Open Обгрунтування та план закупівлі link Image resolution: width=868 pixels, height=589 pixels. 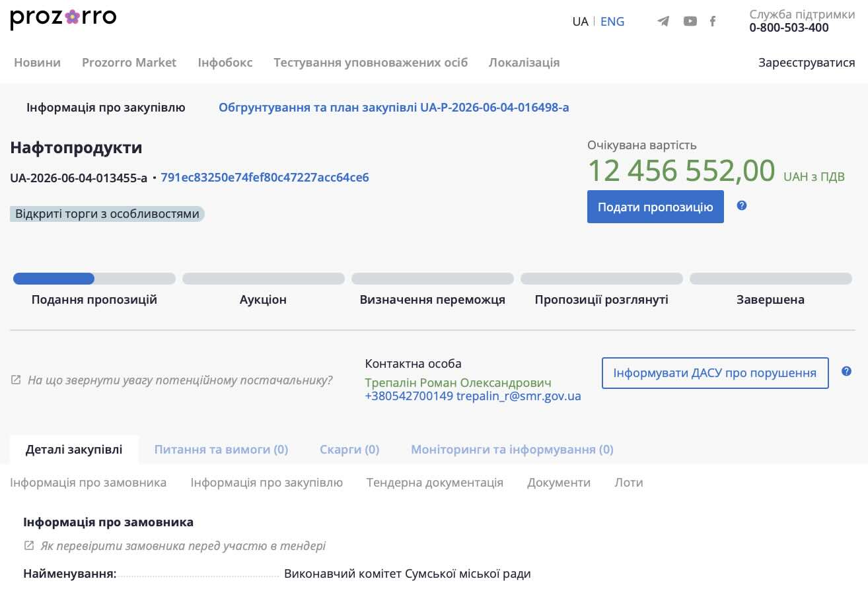[394, 107]
